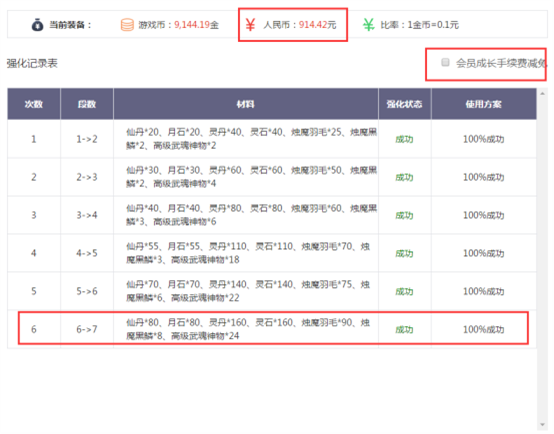Click the 2->3 stage cell
This screenshot has width=554, height=434.
click(87, 177)
